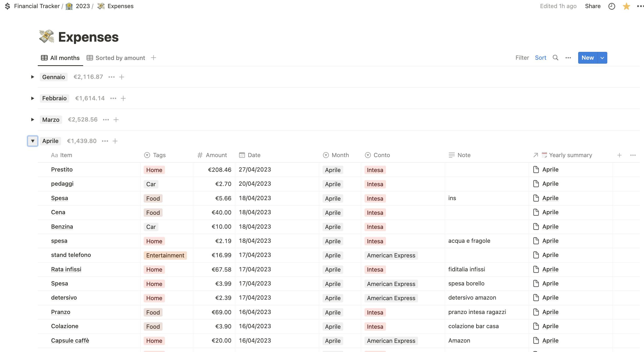Click the search magnifier icon
The height and width of the screenshot is (352, 644).
(x=555, y=58)
